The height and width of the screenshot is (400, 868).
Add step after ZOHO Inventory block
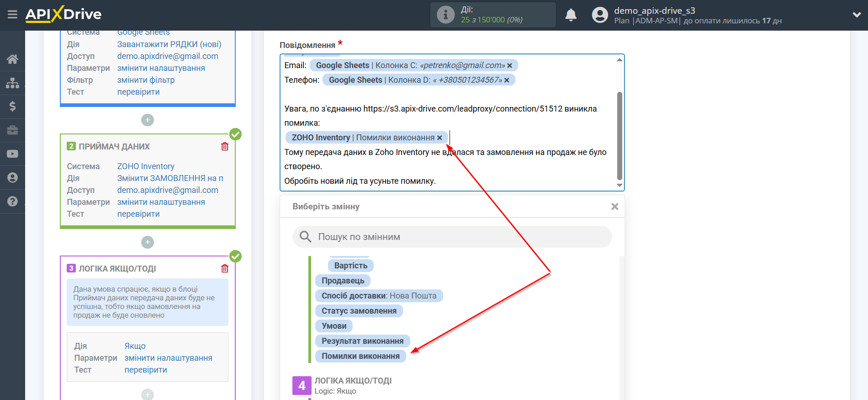point(148,242)
